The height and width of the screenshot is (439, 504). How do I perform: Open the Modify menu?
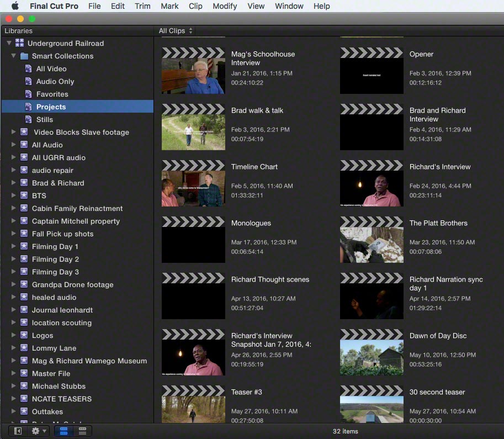click(x=225, y=6)
